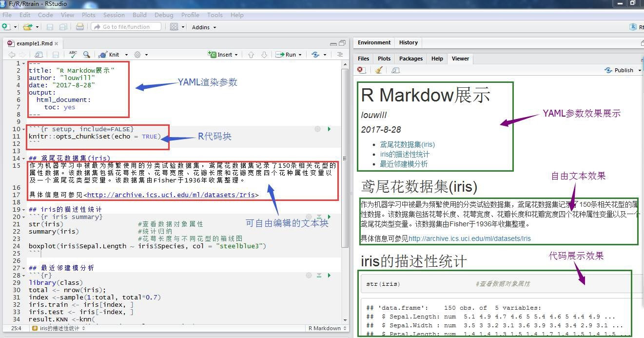
Task: Switch to the Environment tab
Action: click(374, 43)
